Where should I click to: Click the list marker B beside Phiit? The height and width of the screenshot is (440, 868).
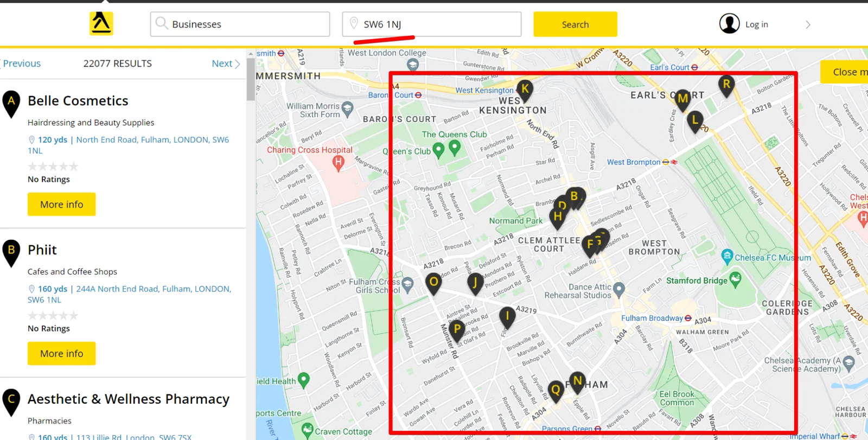[x=11, y=253]
